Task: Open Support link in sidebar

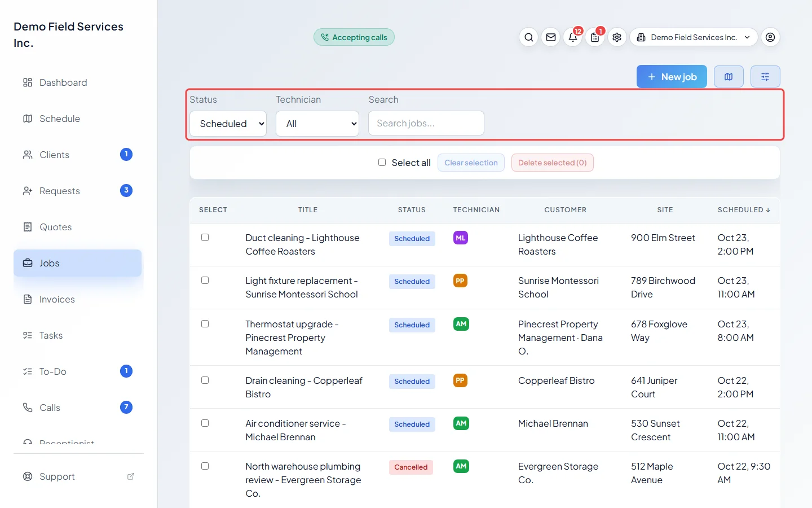Action: 78,476
